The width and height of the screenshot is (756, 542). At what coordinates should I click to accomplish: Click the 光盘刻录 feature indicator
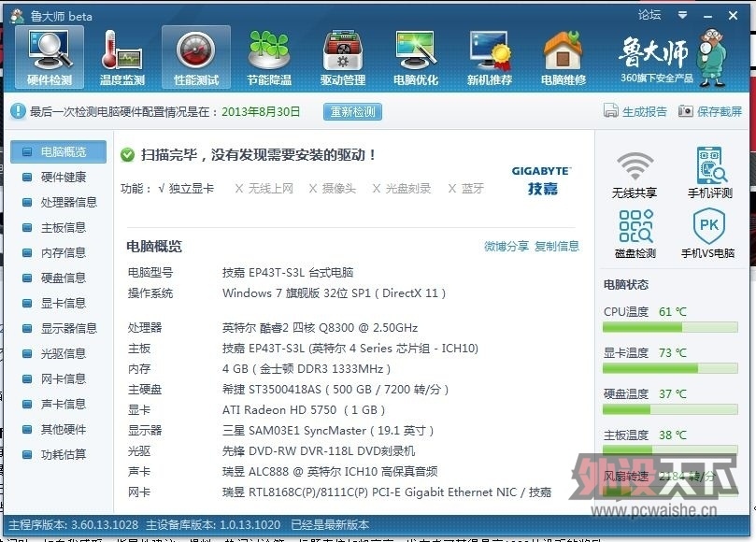point(402,188)
